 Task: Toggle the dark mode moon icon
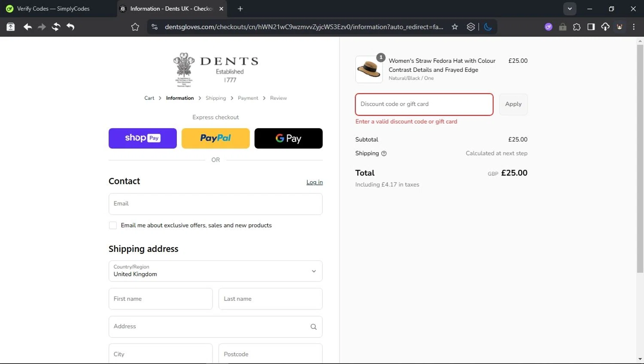click(488, 27)
